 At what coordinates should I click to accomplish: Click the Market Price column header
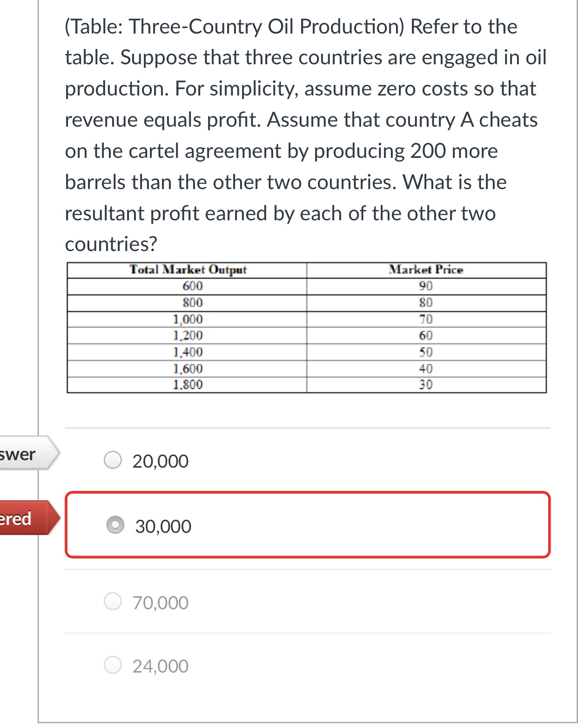point(426,269)
